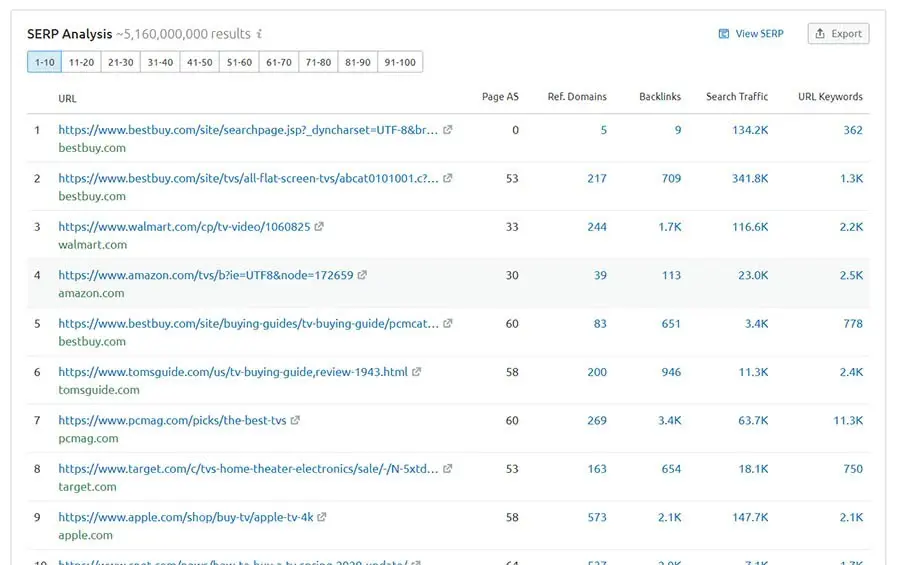Open the View SERP link
The width and height of the screenshot is (900, 565).
[751, 34]
